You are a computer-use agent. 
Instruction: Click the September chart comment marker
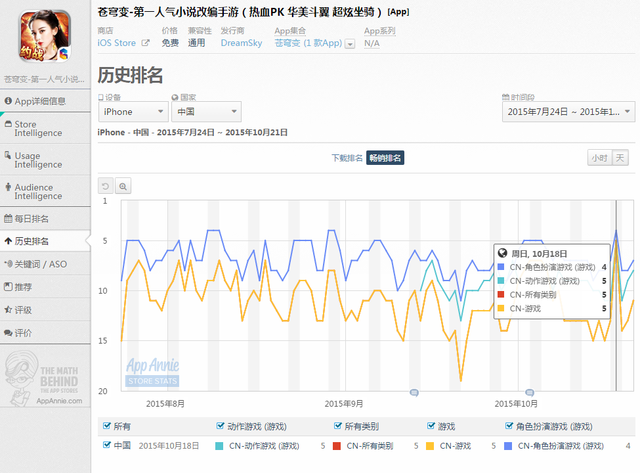tap(414, 393)
